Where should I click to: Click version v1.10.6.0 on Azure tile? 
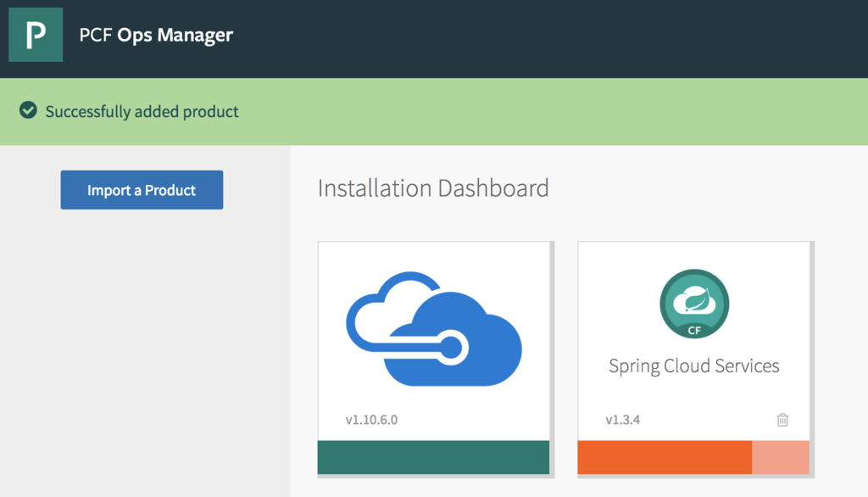point(371,419)
